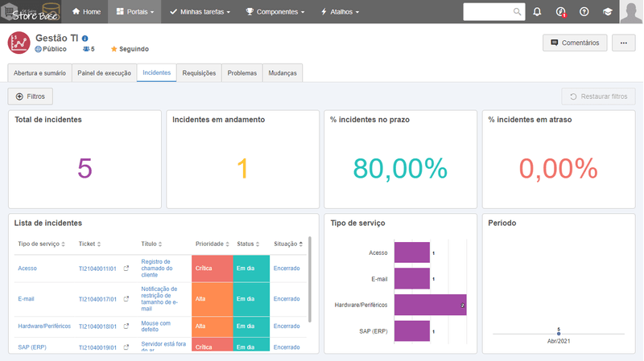Click Encerrado in the Acesso row

tap(287, 269)
